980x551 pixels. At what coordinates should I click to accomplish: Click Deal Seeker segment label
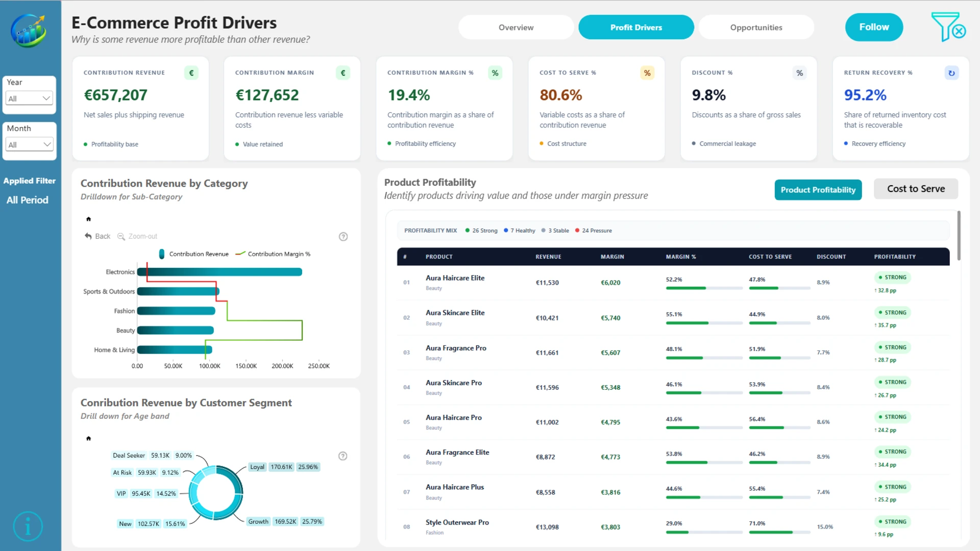click(129, 455)
